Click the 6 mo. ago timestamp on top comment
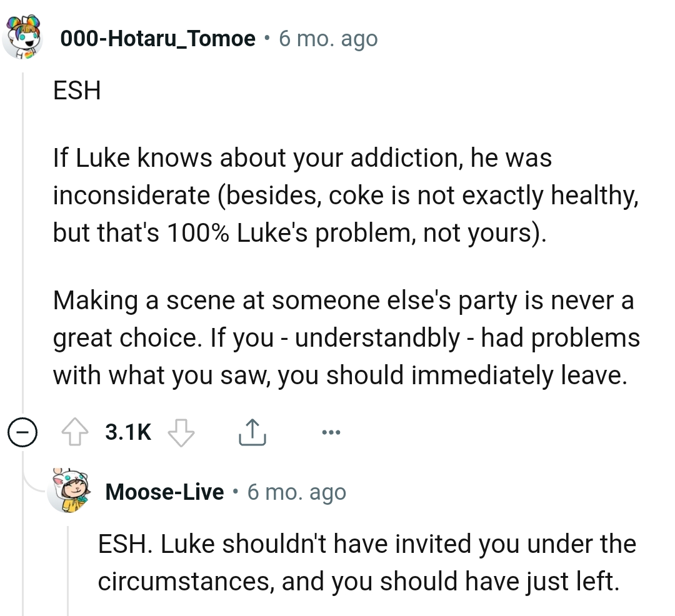 click(x=328, y=37)
